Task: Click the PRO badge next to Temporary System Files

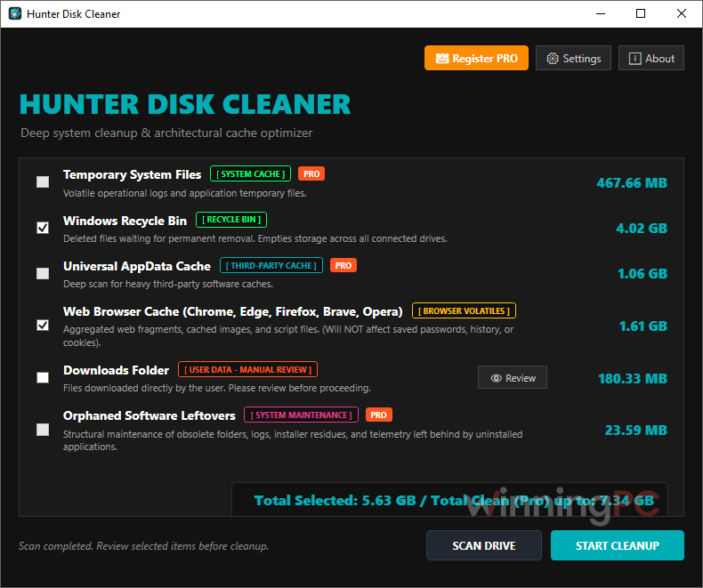Action: click(311, 173)
